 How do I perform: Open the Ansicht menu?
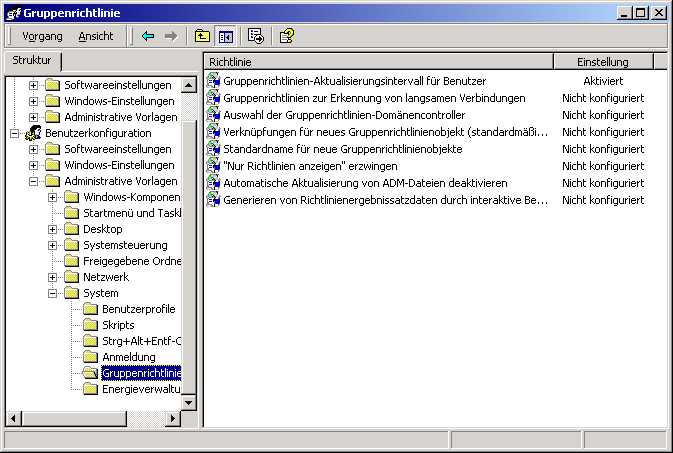96,36
